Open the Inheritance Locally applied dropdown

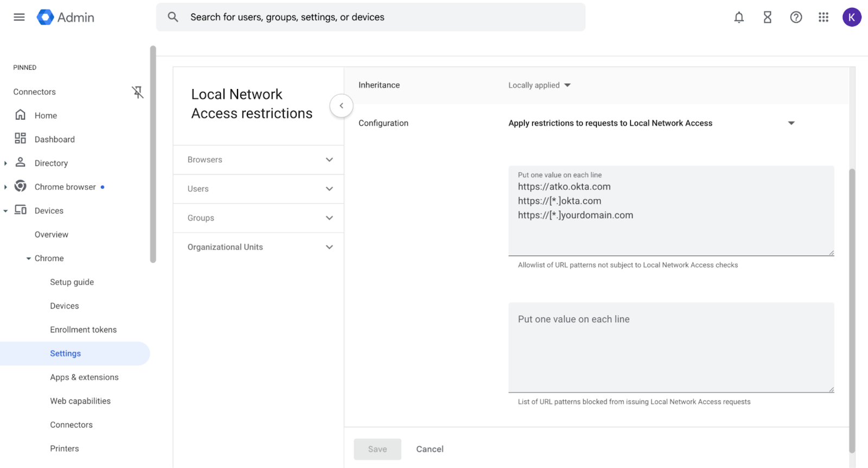tap(539, 85)
